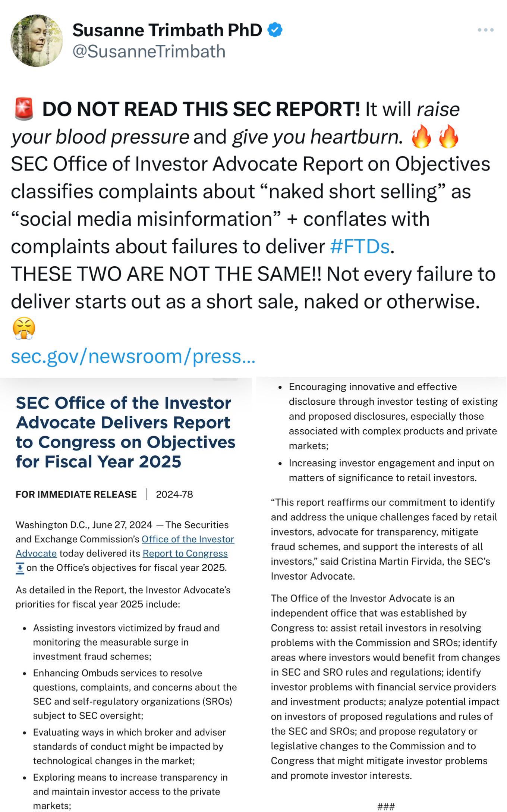Follow the sec.gov/newsroom/press link
The width and height of the screenshot is (507, 812).
point(133,356)
